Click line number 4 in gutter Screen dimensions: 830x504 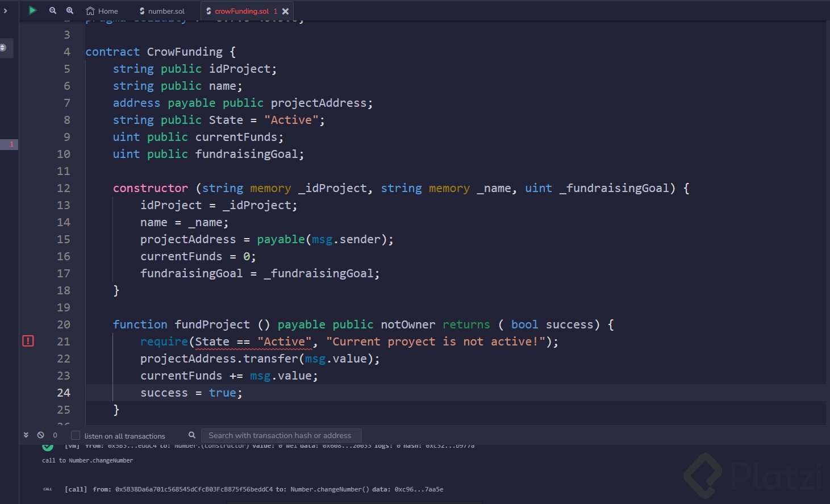(x=67, y=52)
